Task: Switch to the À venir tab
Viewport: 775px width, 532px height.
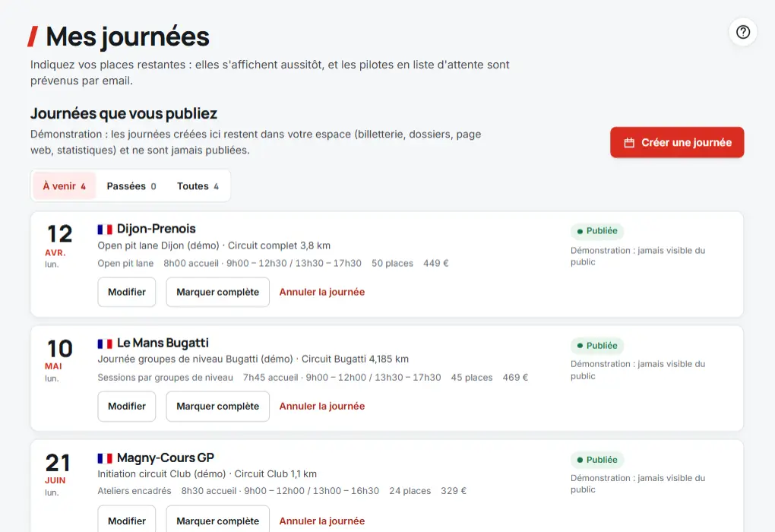Action: point(65,186)
